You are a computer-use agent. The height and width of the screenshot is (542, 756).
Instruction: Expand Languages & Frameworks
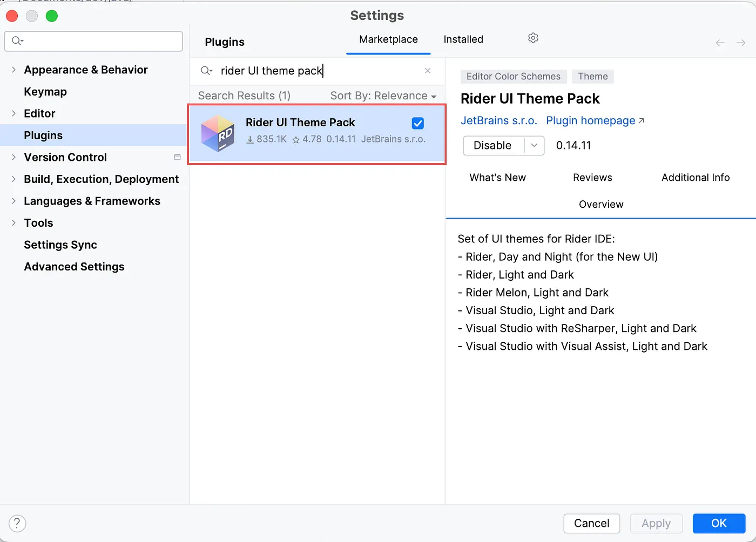pos(13,201)
